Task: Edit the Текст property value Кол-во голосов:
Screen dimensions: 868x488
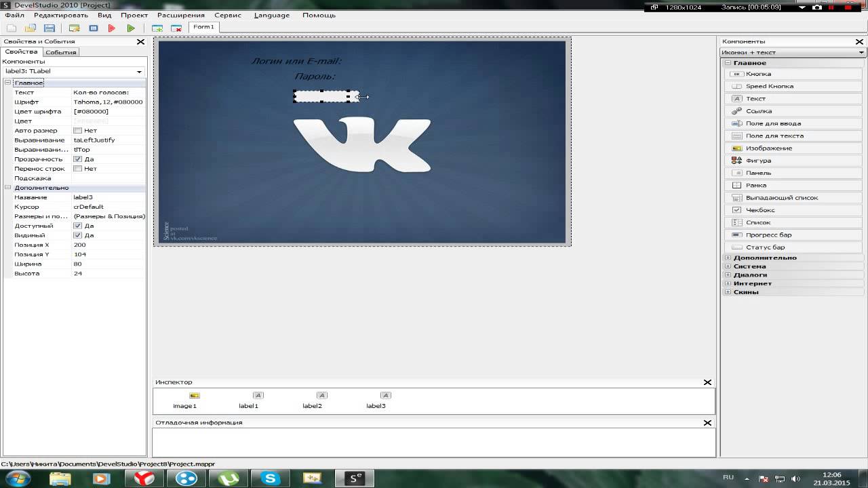Action: [x=108, y=92]
